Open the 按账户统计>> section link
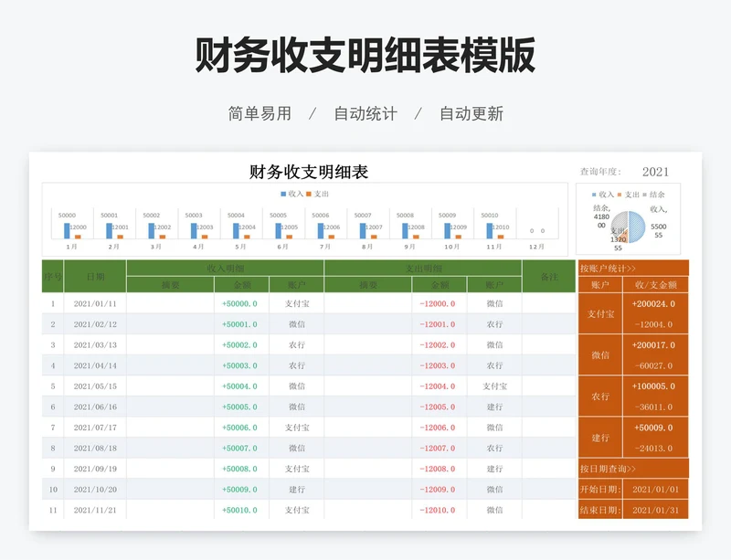The width and height of the screenshot is (731, 560). pos(608,268)
